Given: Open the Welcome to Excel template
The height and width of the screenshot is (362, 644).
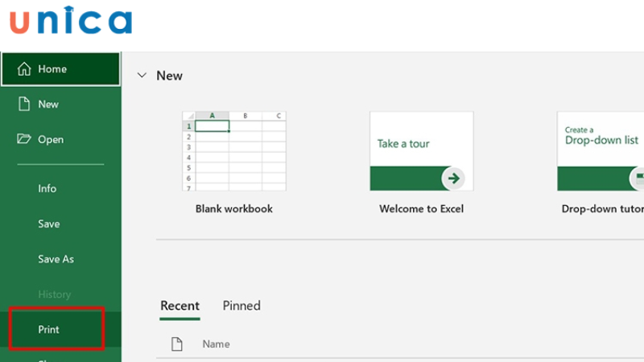Looking at the screenshot, I should pos(421,150).
